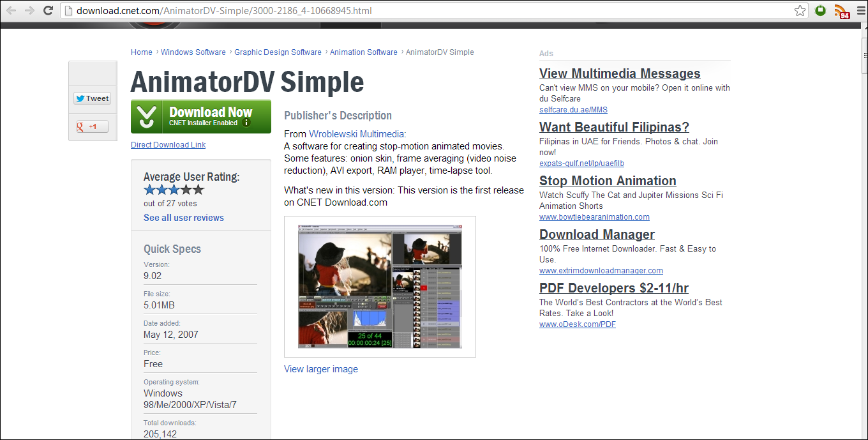Open the Want Beautiful Filipinas ad
This screenshot has height=440, width=868.
(x=614, y=127)
